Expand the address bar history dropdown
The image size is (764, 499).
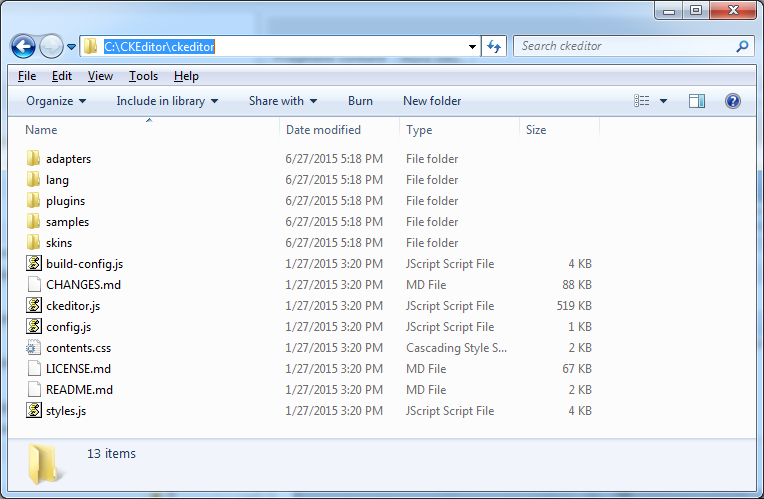(472, 47)
